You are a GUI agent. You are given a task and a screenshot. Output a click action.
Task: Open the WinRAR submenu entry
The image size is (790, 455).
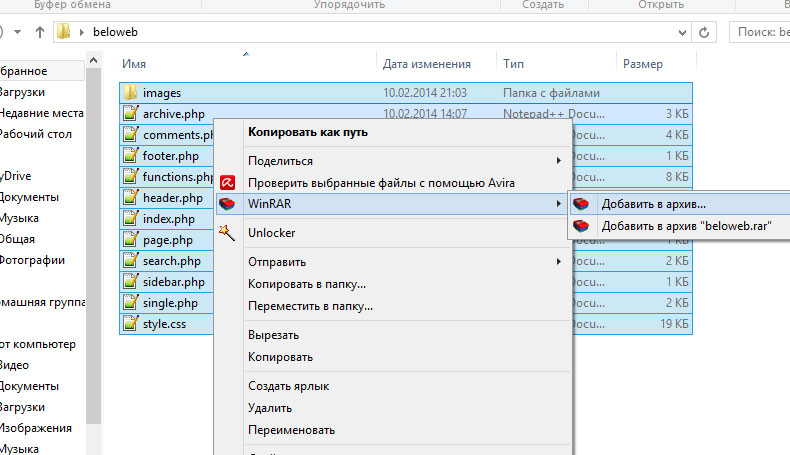click(x=400, y=204)
